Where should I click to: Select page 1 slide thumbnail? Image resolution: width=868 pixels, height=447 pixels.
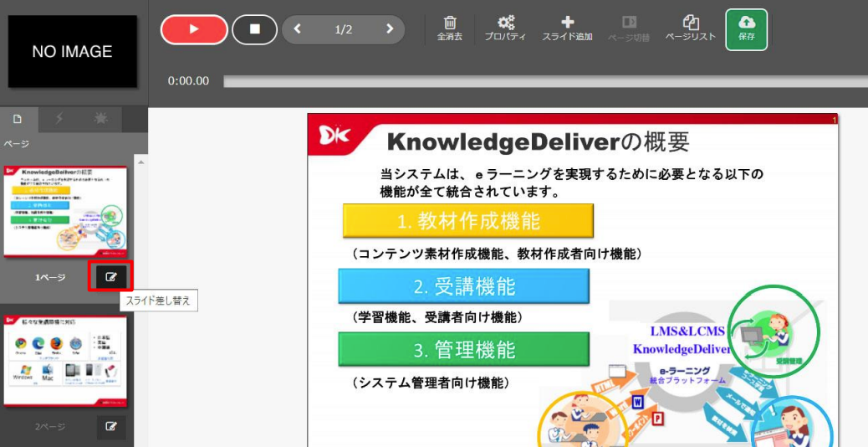[65, 211]
